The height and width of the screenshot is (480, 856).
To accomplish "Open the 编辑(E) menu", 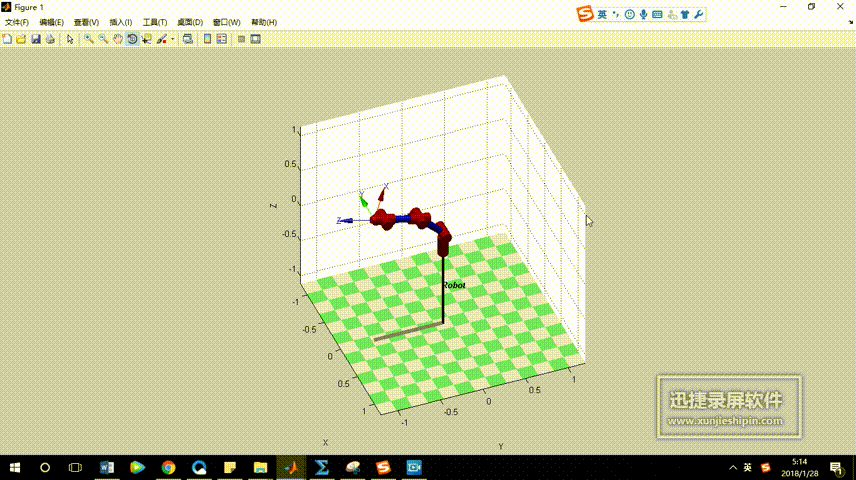I will 51,22.
